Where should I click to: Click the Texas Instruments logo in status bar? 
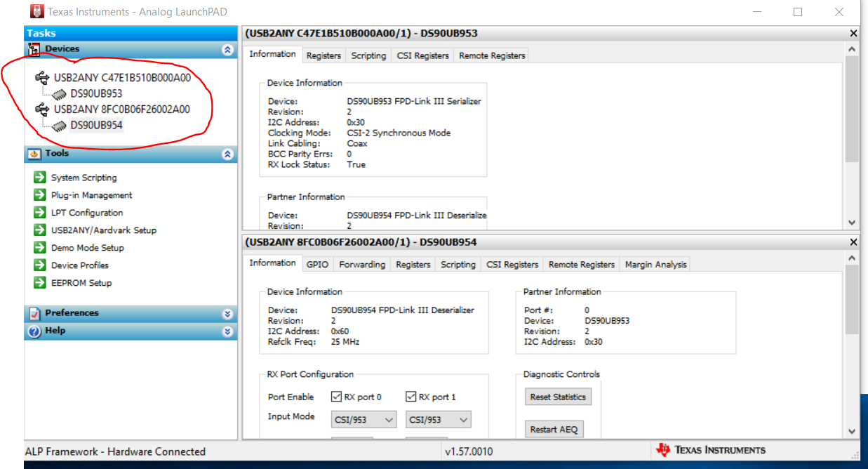click(x=662, y=450)
